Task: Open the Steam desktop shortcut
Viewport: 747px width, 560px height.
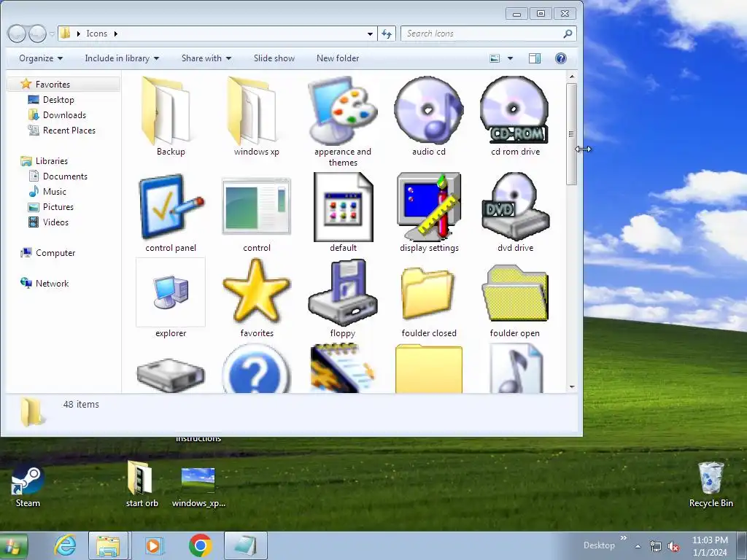Action: pos(28,486)
